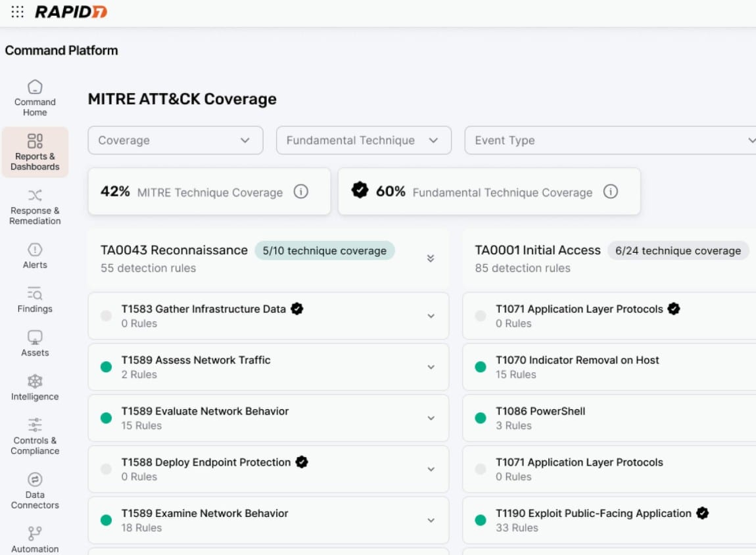Open the Event Type filter dropdown
Image resolution: width=756 pixels, height=555 pixels.
[x=611, y=140]
